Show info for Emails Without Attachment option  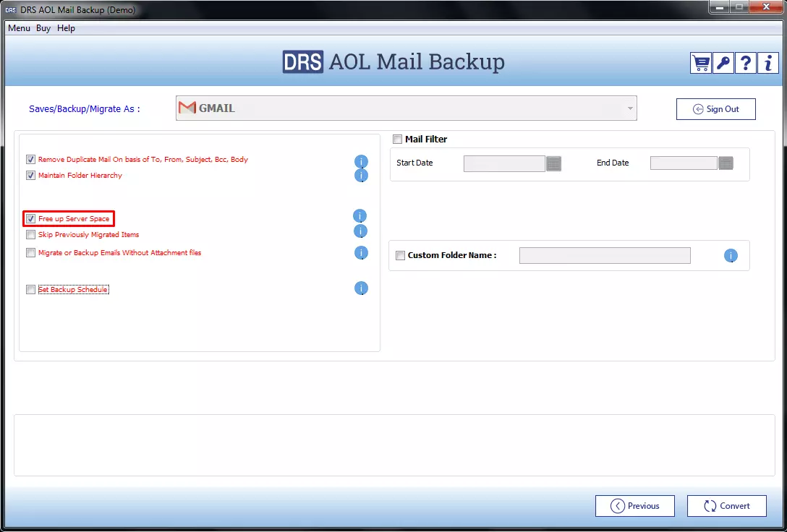coord(362,253)
